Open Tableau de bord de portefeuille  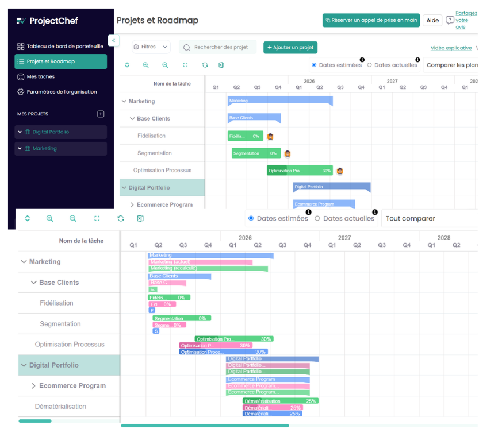pyautogui.click(x=64, y=47)
